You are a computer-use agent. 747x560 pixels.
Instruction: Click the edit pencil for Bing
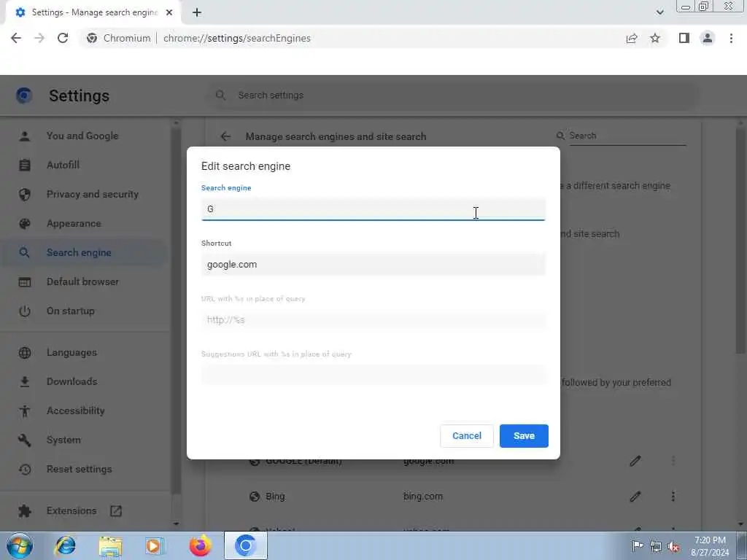pos(635,496)
